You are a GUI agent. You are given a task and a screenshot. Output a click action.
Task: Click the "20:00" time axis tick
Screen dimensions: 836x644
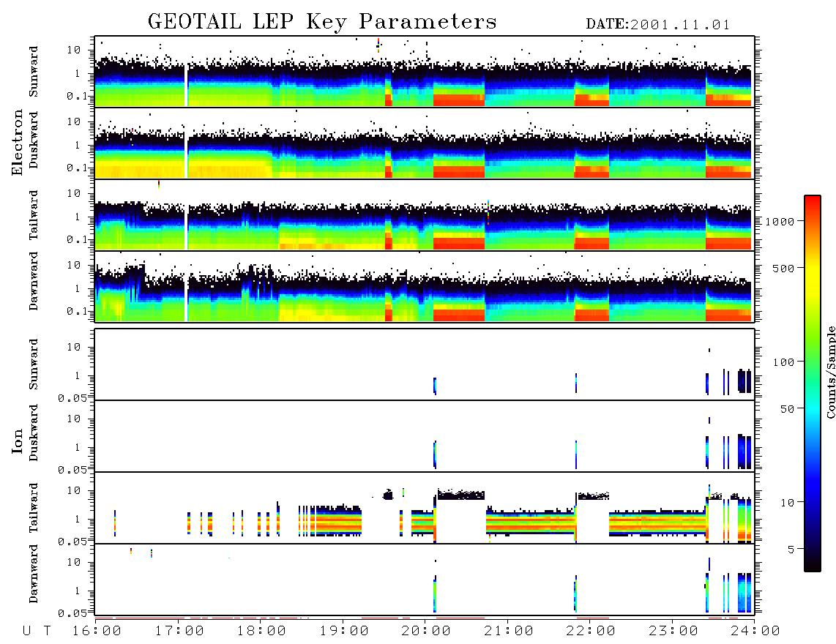click(x=427, y=631)
